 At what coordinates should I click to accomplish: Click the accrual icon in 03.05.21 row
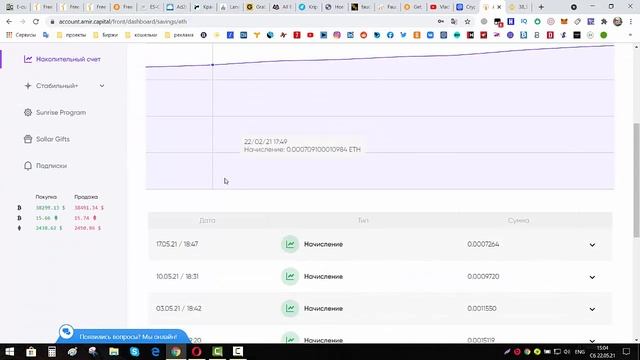click(x=290, y=308)
